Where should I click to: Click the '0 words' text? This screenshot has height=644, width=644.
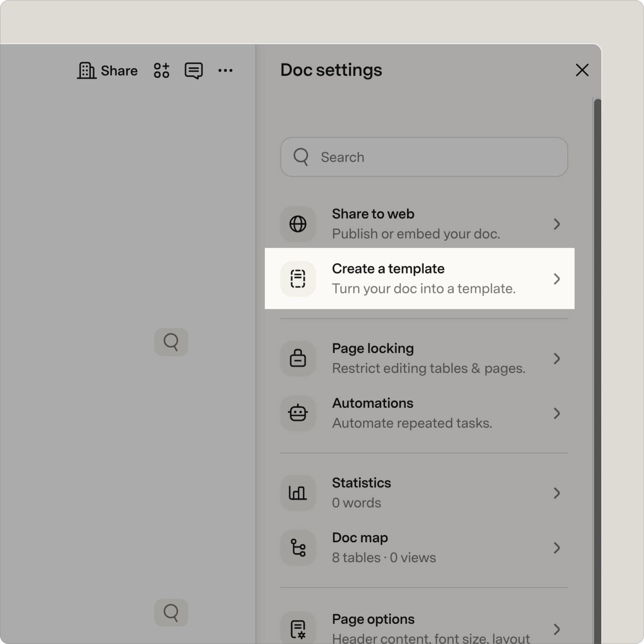pos(356,503)
